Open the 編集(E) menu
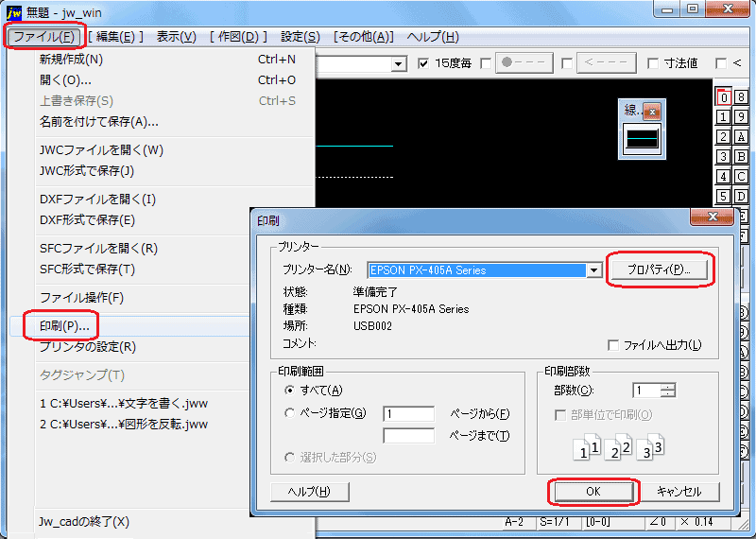Viewport: 756px width, 539px height. (x=115, y=37)
